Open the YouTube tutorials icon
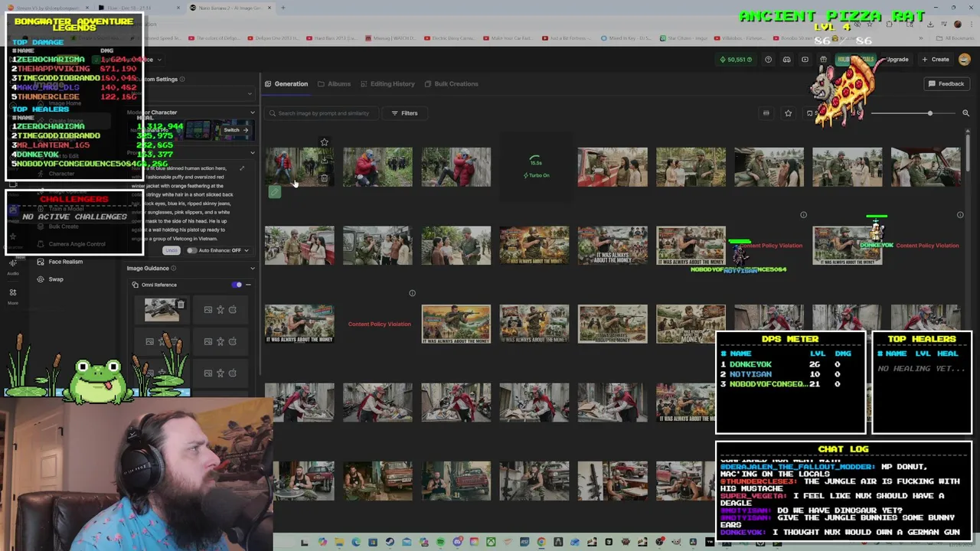 click(x=805, y=60)
